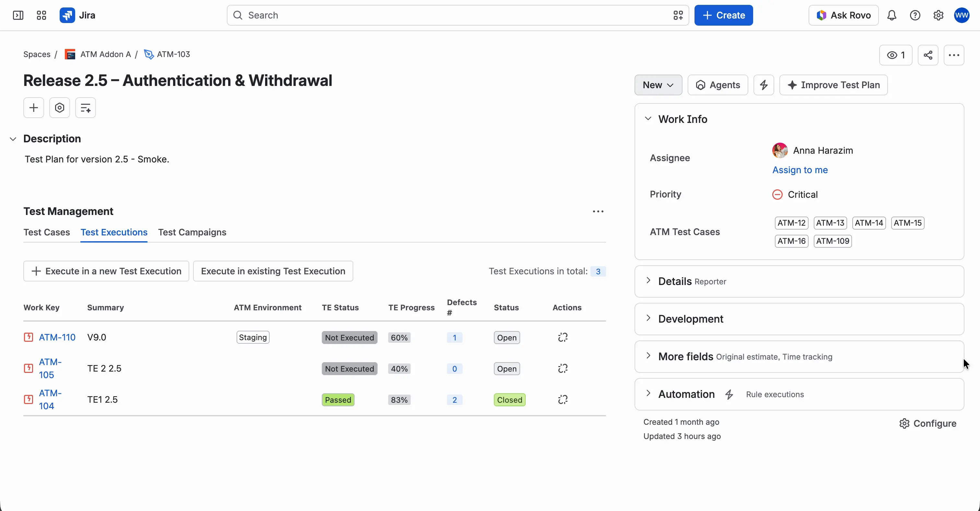Collapse the Work Info panel

click(x=648, y=119)
